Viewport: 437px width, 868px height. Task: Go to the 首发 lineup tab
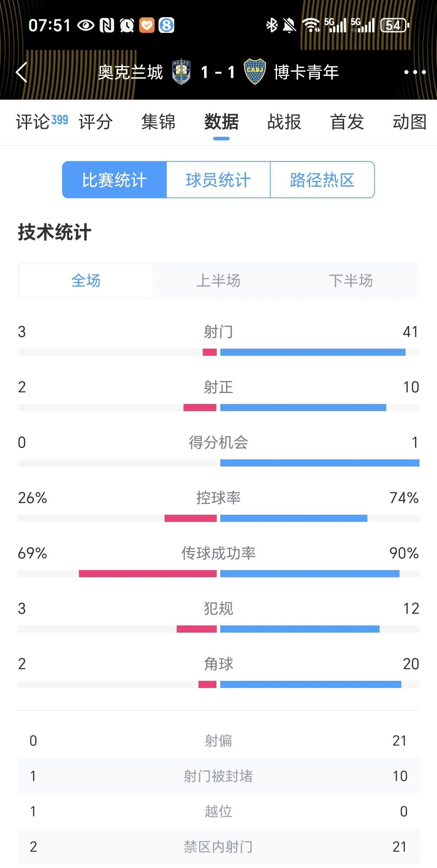pos(347,122)
